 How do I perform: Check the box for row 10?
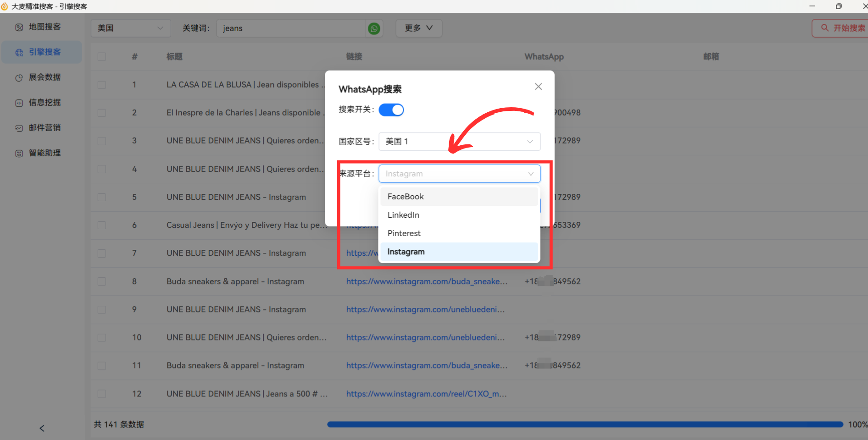pos(102,337)
